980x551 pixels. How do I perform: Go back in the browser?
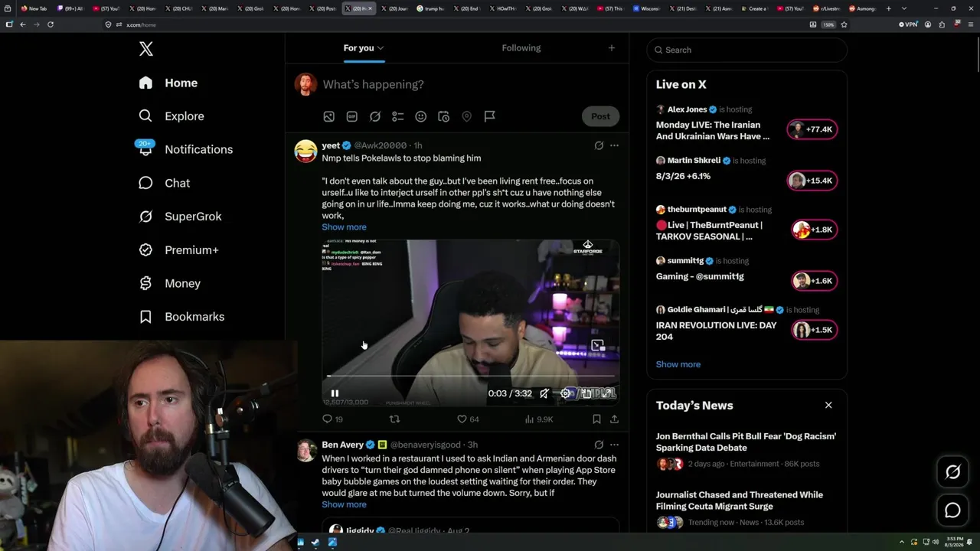pyautogui.click(x=23, y=24)
